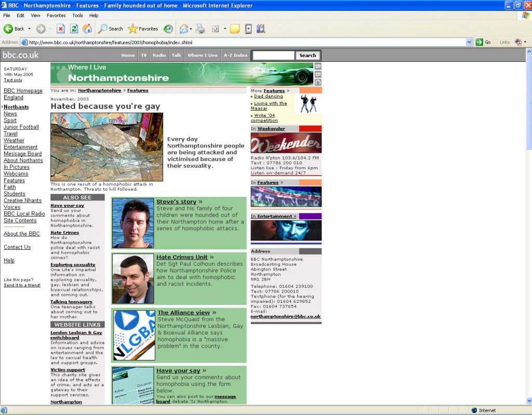Open the Victim support website link
Image resolution: width=532 pixels, height=415 pixels.
68,370
